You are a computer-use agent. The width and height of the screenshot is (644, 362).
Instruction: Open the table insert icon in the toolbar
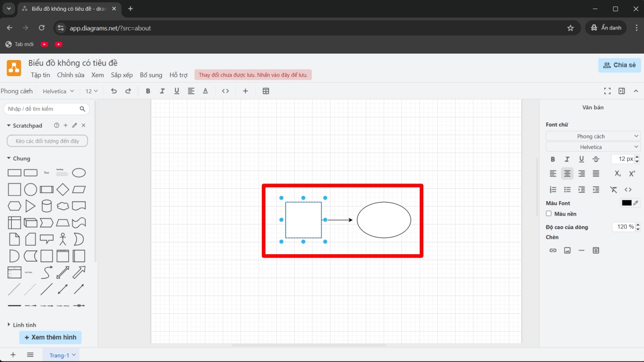[x=266, y=91]
